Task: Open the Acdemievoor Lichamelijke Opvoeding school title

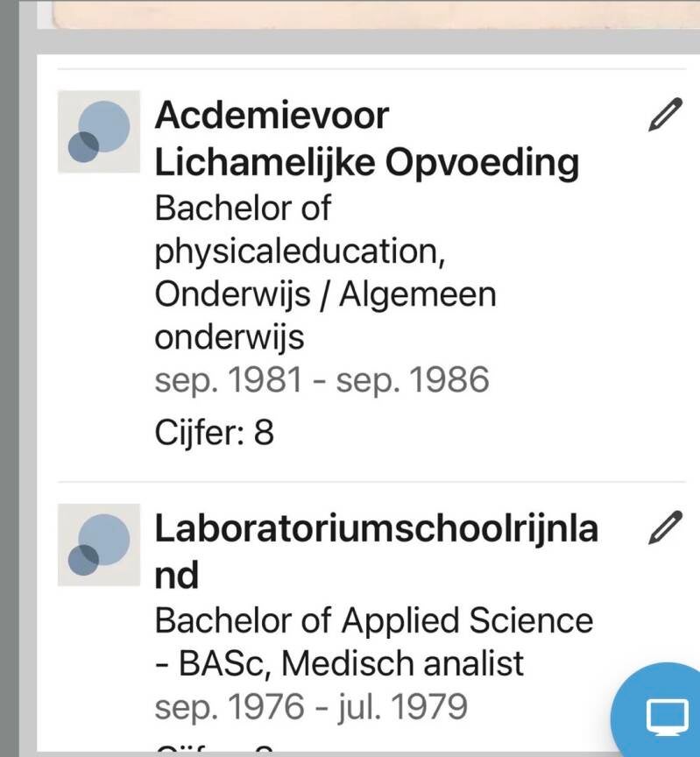Action: pyautogui.click(x=366, y=138)
